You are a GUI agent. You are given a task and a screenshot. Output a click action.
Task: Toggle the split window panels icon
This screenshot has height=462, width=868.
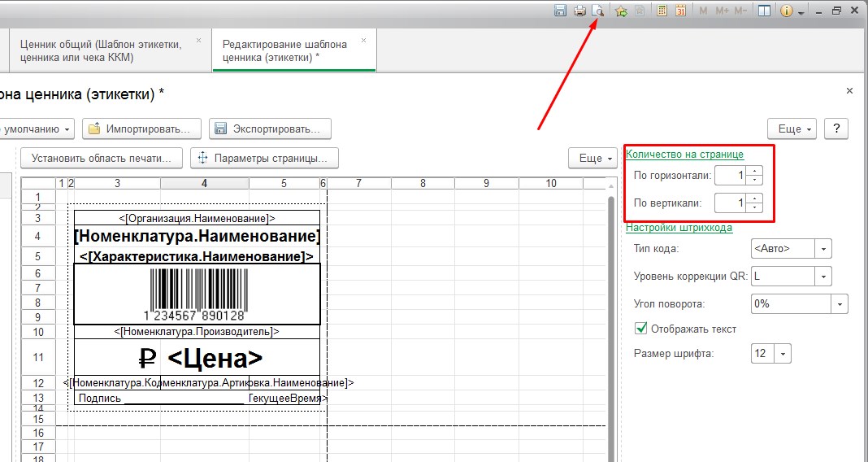[x=765, y=11]
